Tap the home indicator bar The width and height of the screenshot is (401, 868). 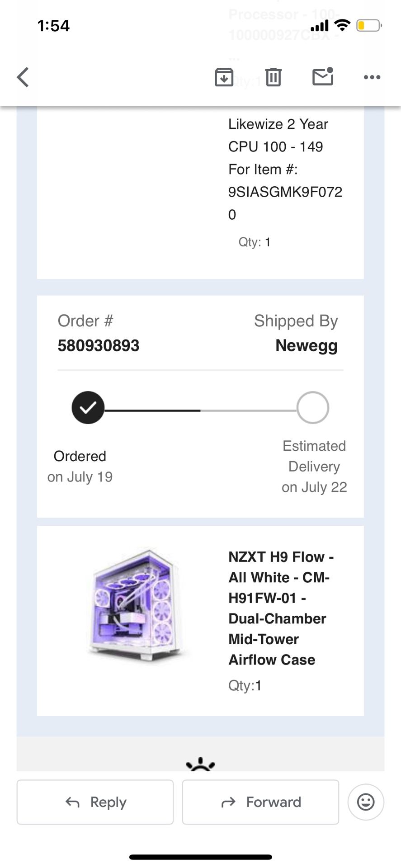click(200, 857)
